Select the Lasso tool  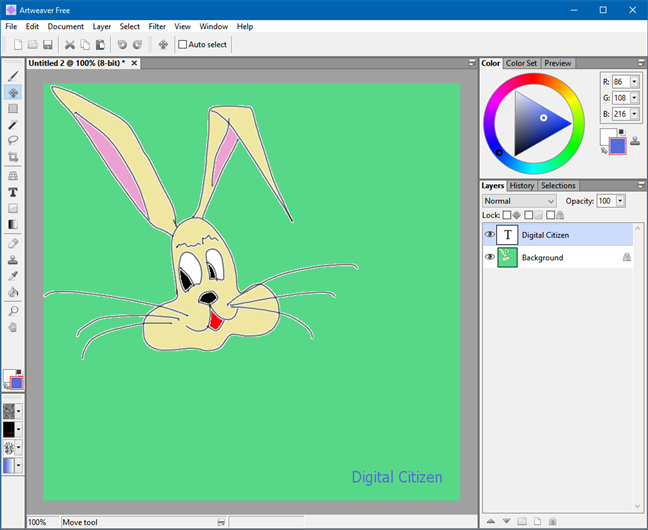(13, 141)
